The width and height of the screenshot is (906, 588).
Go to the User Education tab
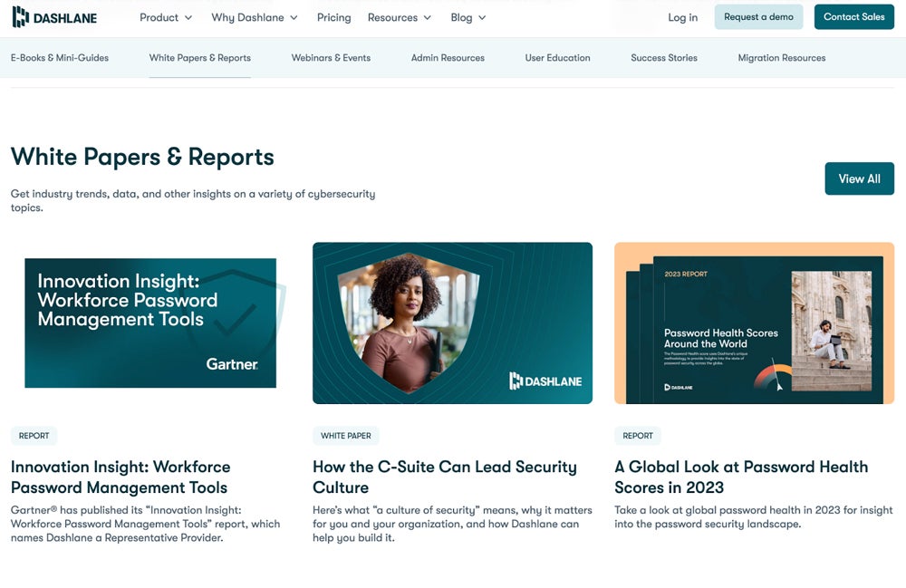point(557,58)
